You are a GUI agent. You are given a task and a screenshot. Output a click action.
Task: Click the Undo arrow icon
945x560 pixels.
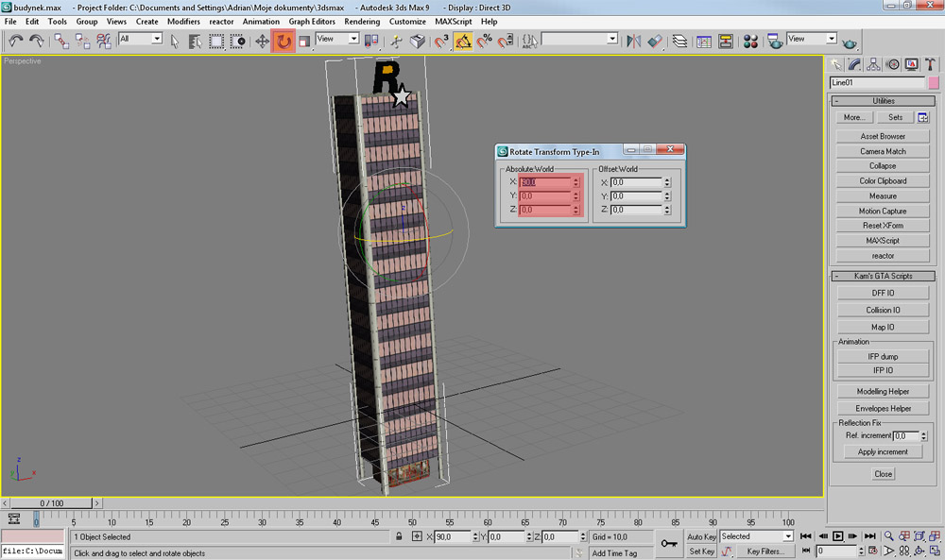[x=16, y=41]
